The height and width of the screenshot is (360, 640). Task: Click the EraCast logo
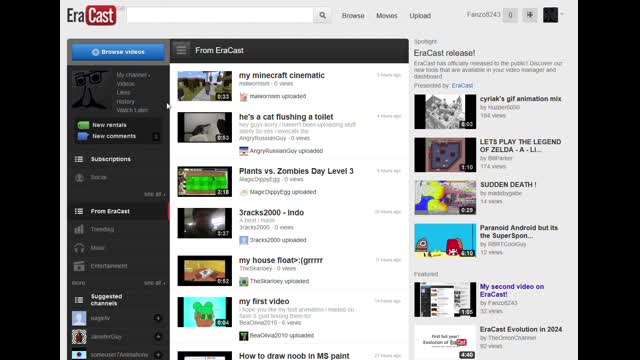[92, 16]
